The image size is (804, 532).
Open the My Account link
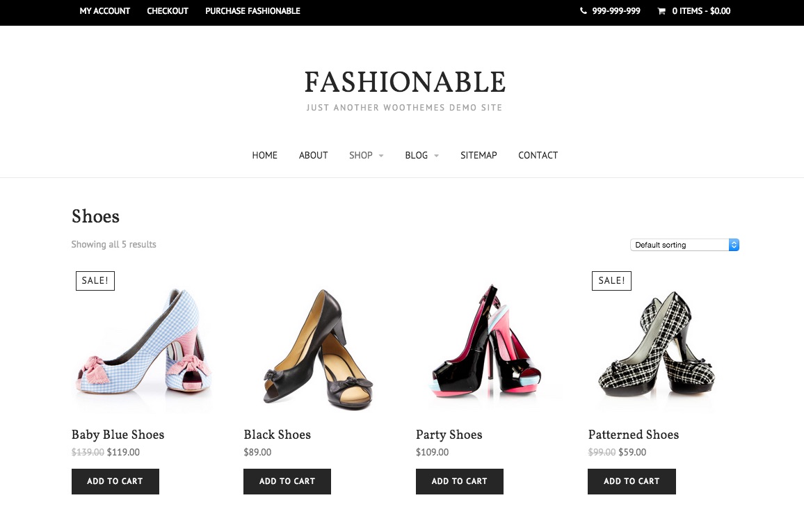104,10
